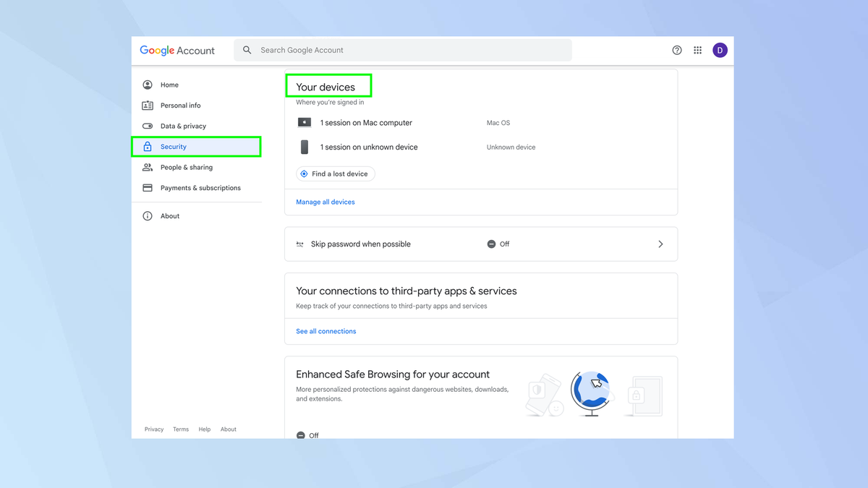Open the Terms link in the footer
Image resolution: width=868 pixels, height=488 pixels.
tap(181, 429)
